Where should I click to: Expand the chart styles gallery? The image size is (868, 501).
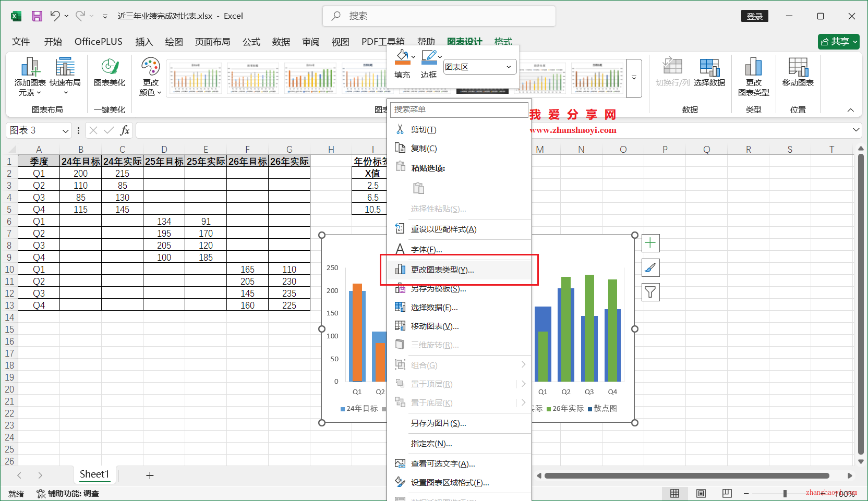(634, 78)
